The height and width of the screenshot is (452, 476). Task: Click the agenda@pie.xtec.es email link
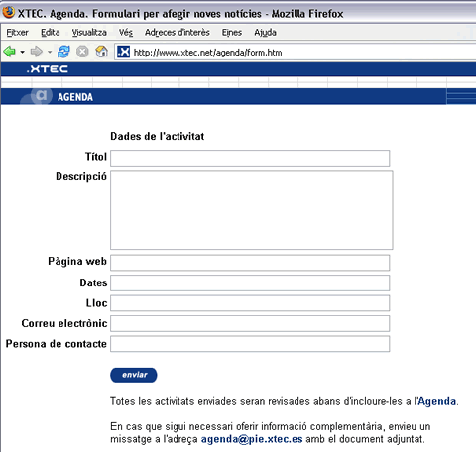252,439
